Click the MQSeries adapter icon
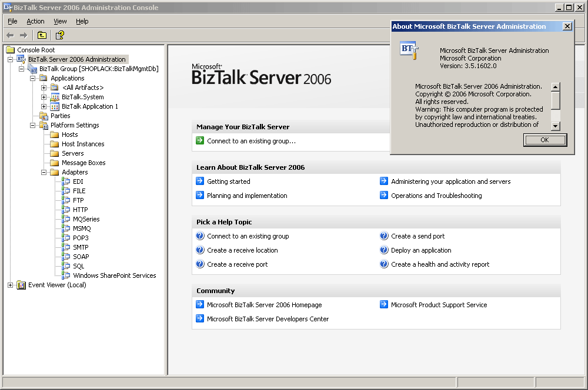This screenshot has width=588, height=390. click(66, 219)
